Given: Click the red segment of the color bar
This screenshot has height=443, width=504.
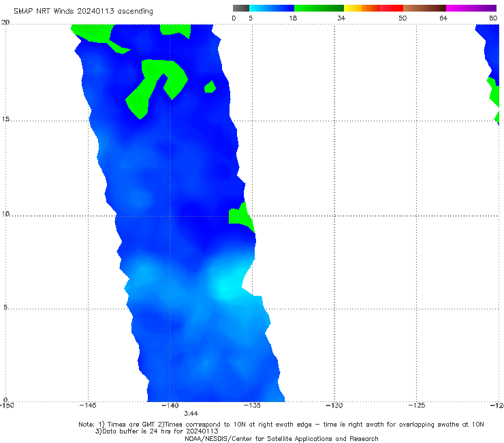Looking at the screenshot, I should [x=391, y=8].
